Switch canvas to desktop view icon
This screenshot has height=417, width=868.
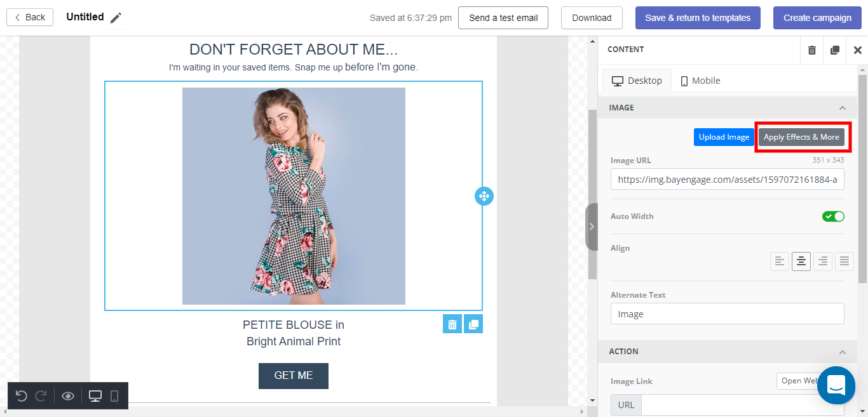tap(95, 396)
